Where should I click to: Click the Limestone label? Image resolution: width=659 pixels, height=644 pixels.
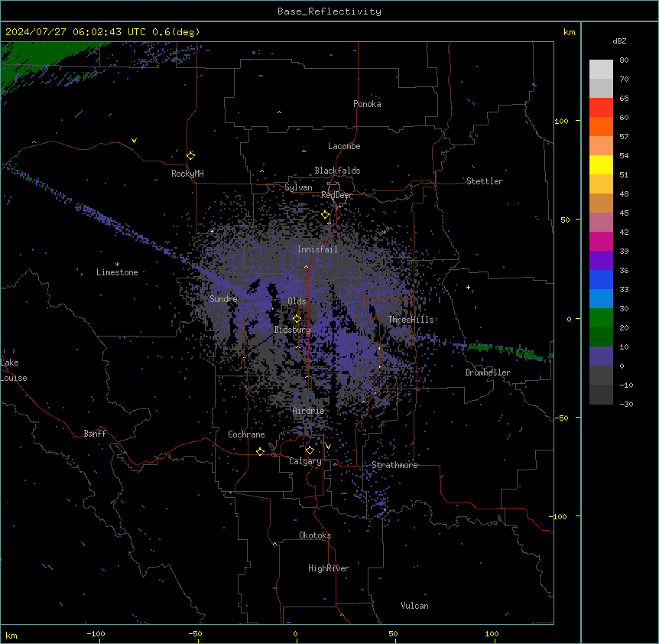117,272
